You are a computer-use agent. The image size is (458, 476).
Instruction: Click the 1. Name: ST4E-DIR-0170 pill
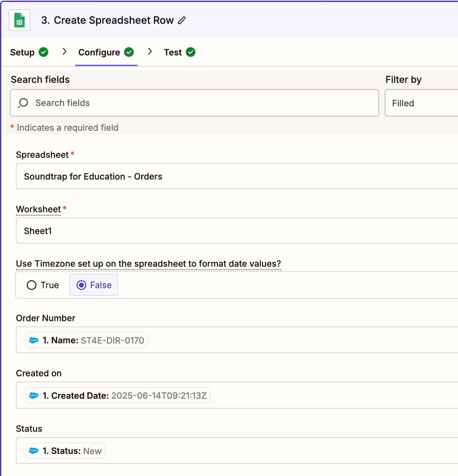(86, 340)
